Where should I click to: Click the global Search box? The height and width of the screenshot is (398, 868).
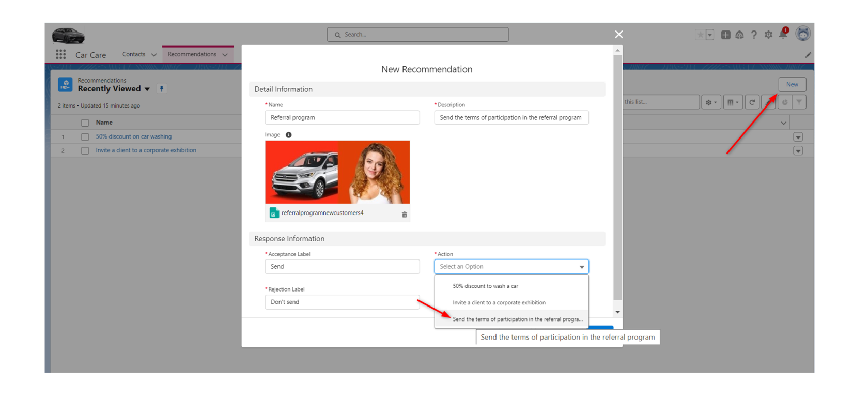tap(417, 35)
